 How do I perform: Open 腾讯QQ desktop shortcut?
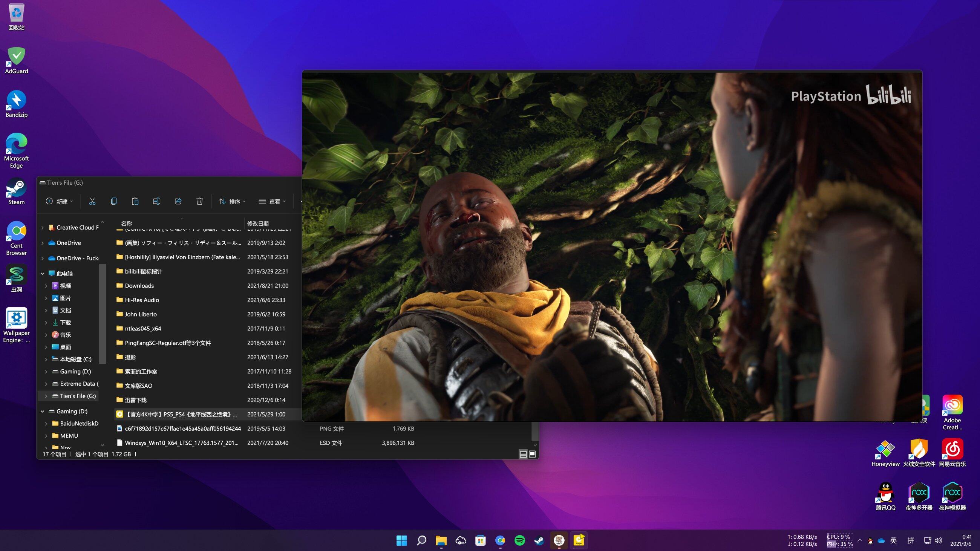pos(885,497)
